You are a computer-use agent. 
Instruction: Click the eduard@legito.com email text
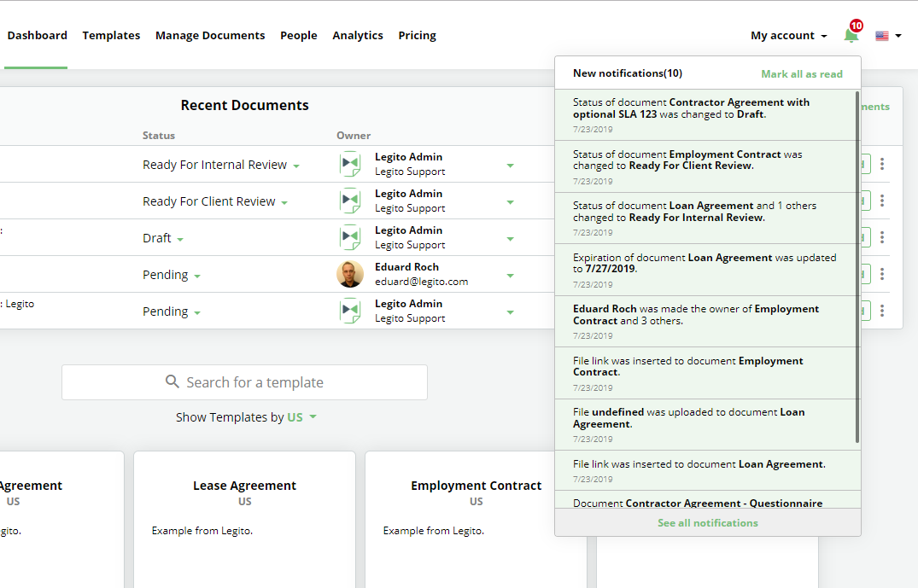tap(422, 282)
